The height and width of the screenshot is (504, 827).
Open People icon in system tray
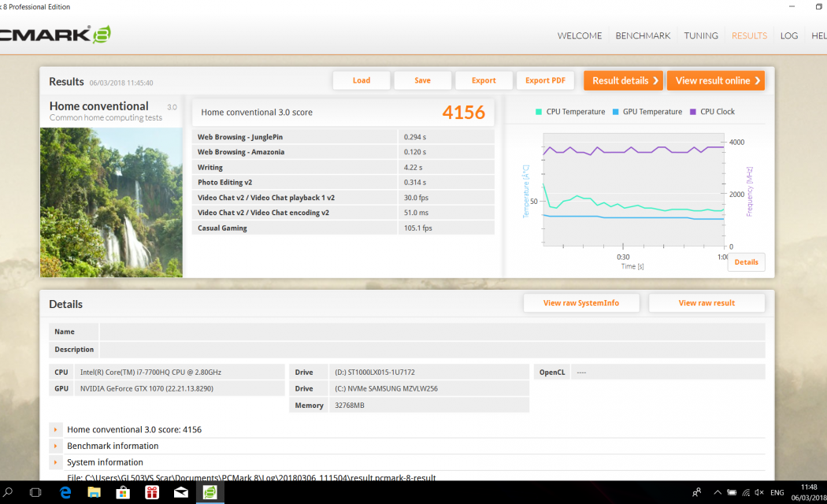pos(697,492)
